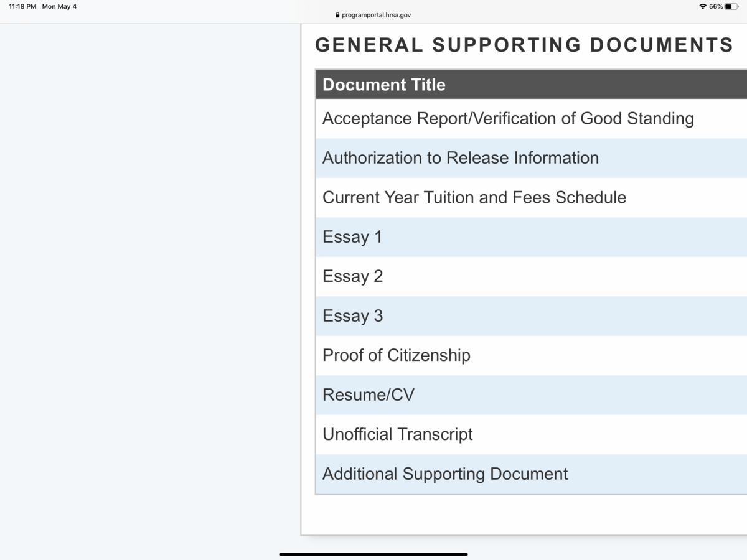Tap the Document Title column header
The width and height of the screenshot is (747, 560).
[x=384, y=85]
